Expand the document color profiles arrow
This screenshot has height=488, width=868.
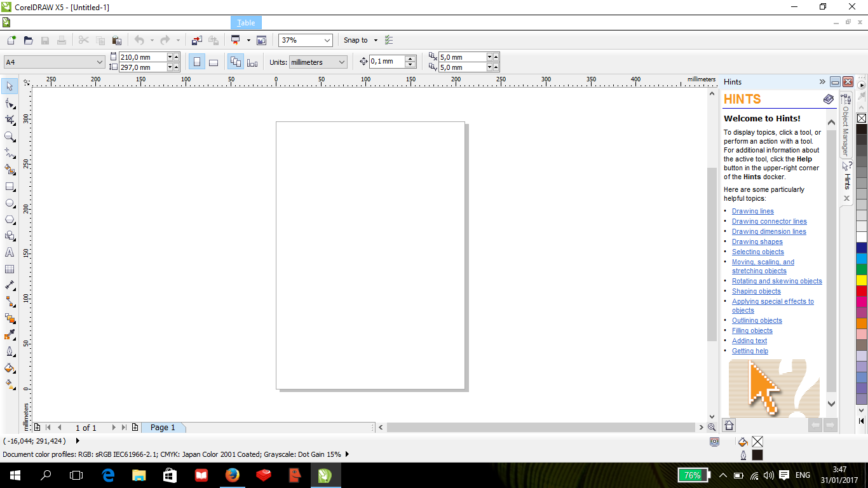(347, 454)
